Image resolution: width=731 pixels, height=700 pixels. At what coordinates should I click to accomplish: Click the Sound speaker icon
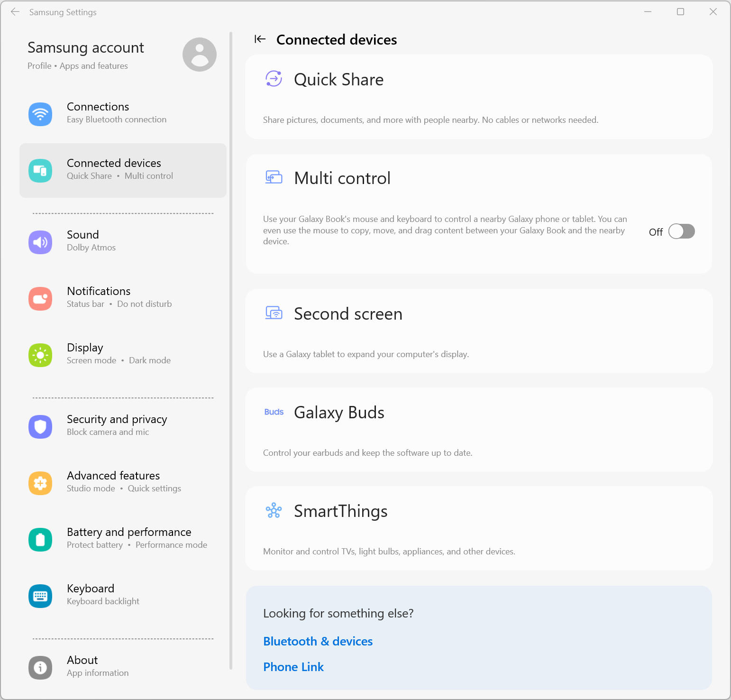coord(40,242)
